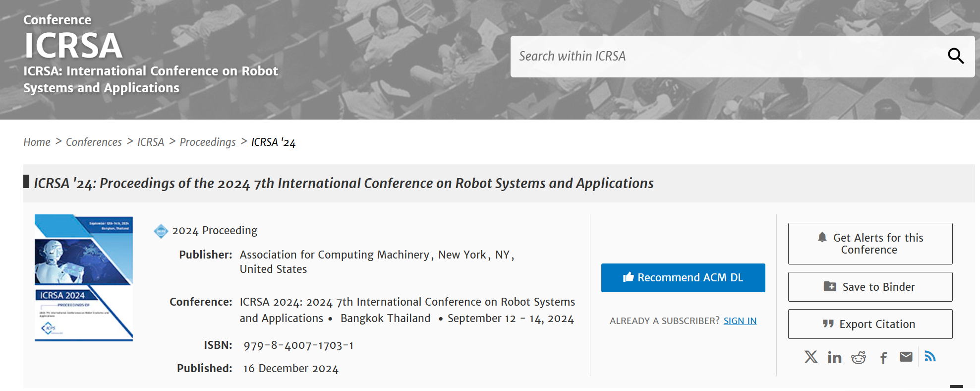Image resolution: width=980 pixels, height=391 pixels.
Task: Click the ICRSA conference title in banner
Action: (73, 46)
